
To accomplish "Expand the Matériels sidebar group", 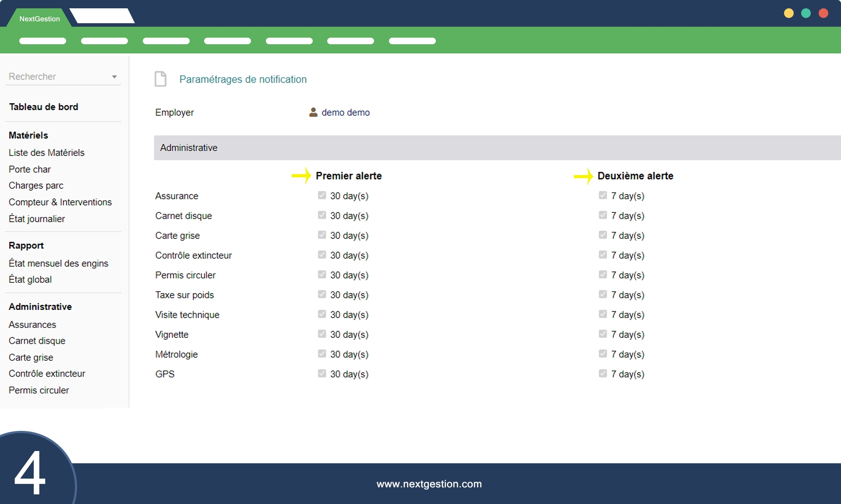I will pyautogui.click(x=28, y=135).
